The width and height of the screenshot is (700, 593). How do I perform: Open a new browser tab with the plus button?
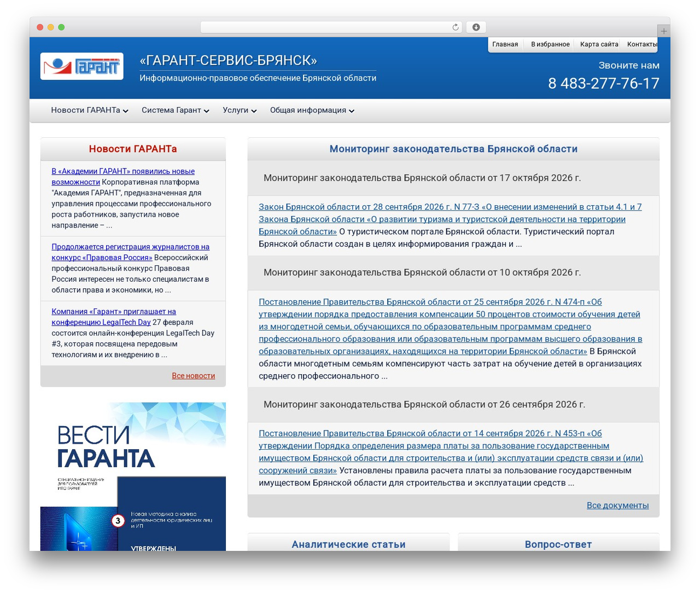pyautogui.click(x=663, y=31)
